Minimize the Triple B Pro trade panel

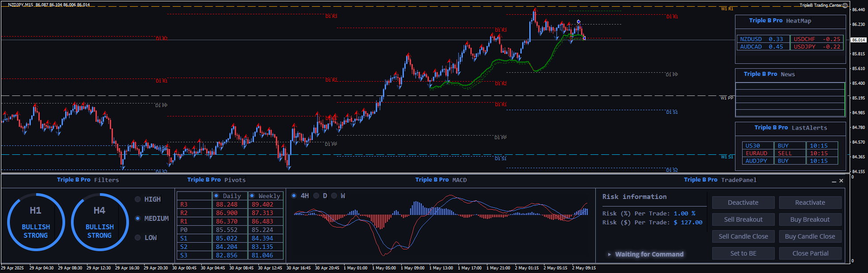(834, 181)
